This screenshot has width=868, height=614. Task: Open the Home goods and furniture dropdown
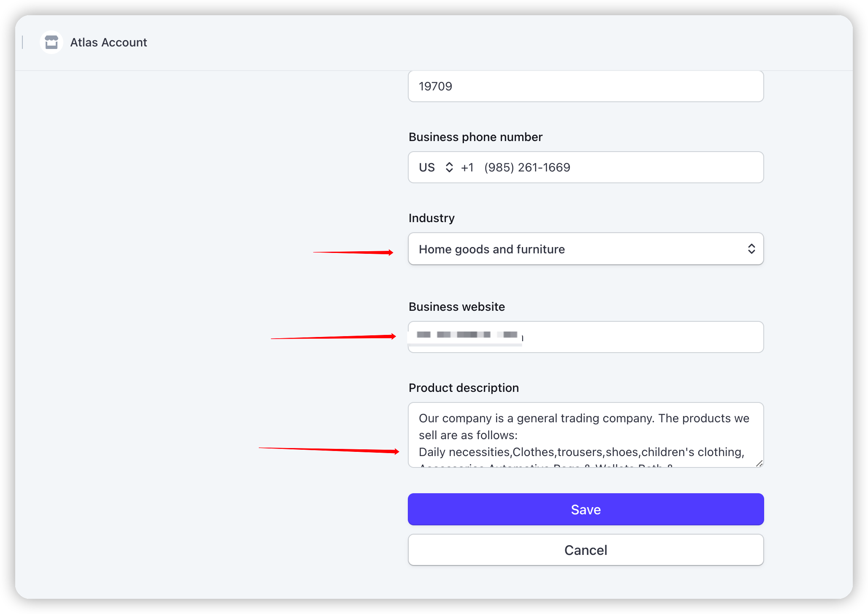tap(585, 249)
